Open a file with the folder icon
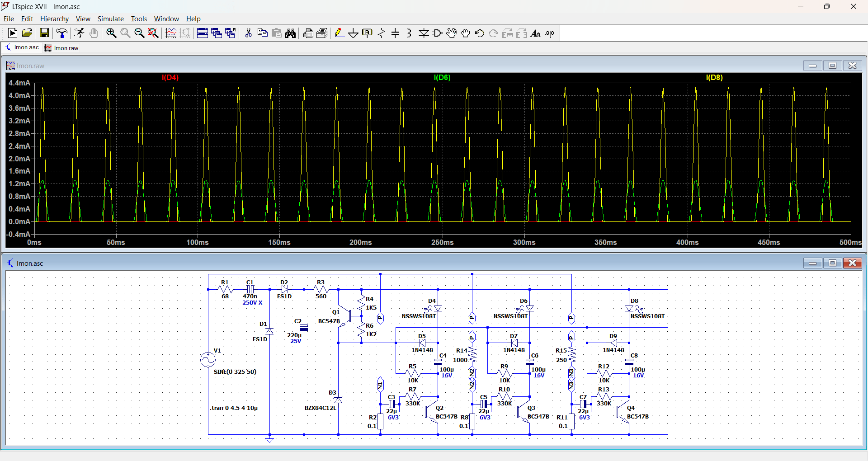This screenshot has width=868, height=461. [27, 33]
